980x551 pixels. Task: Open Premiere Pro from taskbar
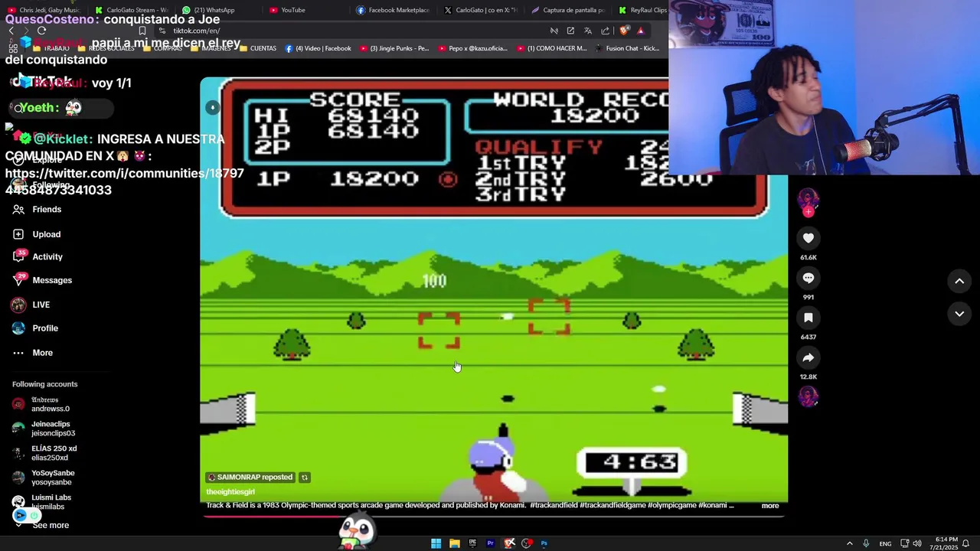(491, 543)
